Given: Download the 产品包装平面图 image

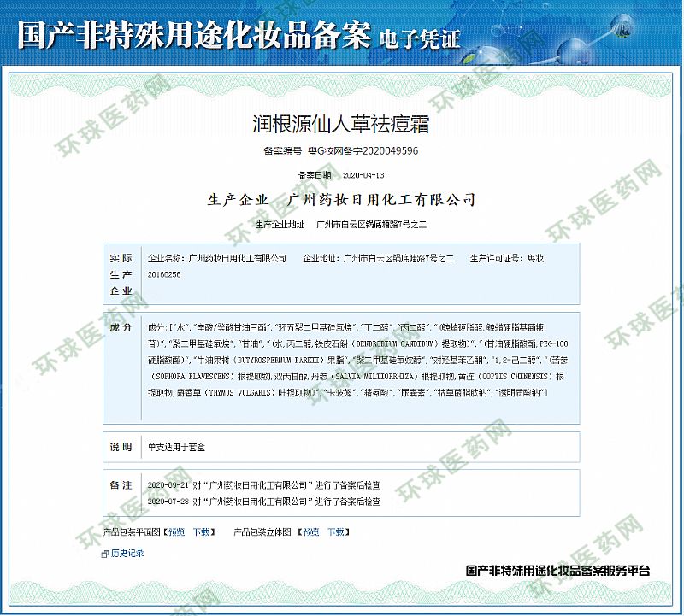Looking at the screenshot, I should coord(200,531).
